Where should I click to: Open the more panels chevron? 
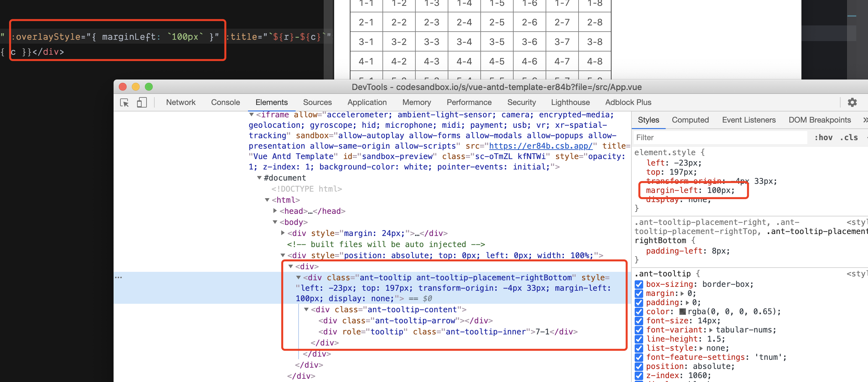pyautogui.click(x=865, y=120)
